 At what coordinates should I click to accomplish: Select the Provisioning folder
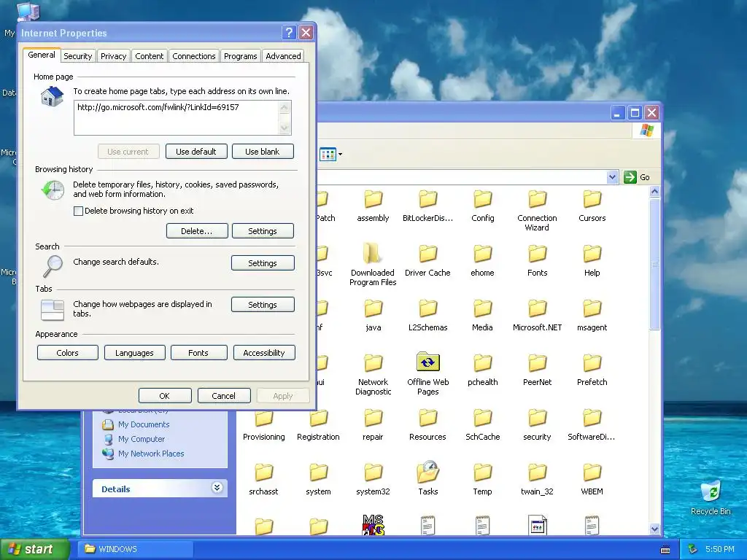coord(264,425)
